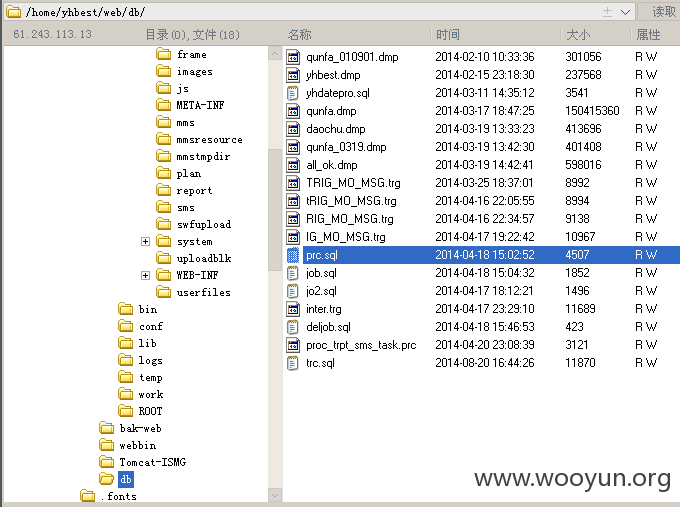Select the temp folder in tree
The image size is (680, 507).
(150, 377)
